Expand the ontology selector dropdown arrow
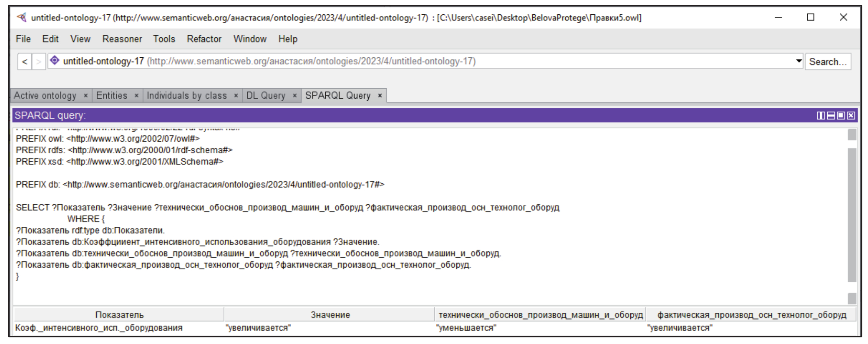Image resolution: width=868 pixels, height=344 pixels. (x=799, y=61)
